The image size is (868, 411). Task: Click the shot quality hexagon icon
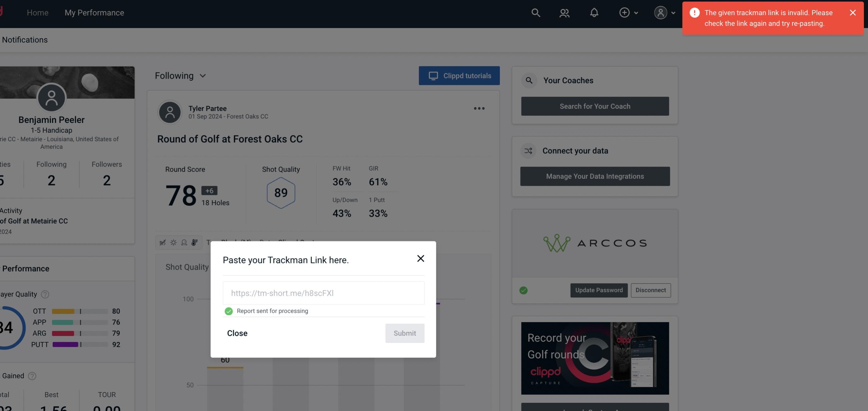281,193
